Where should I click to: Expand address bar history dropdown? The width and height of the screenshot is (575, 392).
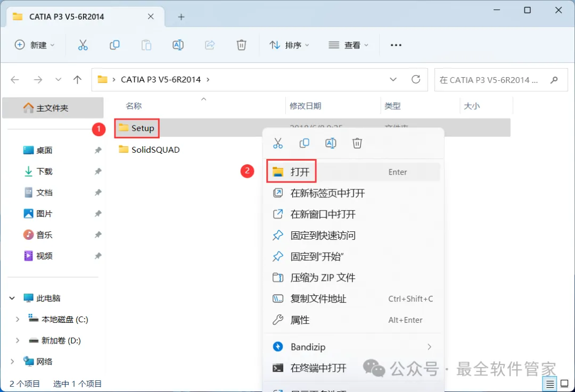tap(393, 79)
